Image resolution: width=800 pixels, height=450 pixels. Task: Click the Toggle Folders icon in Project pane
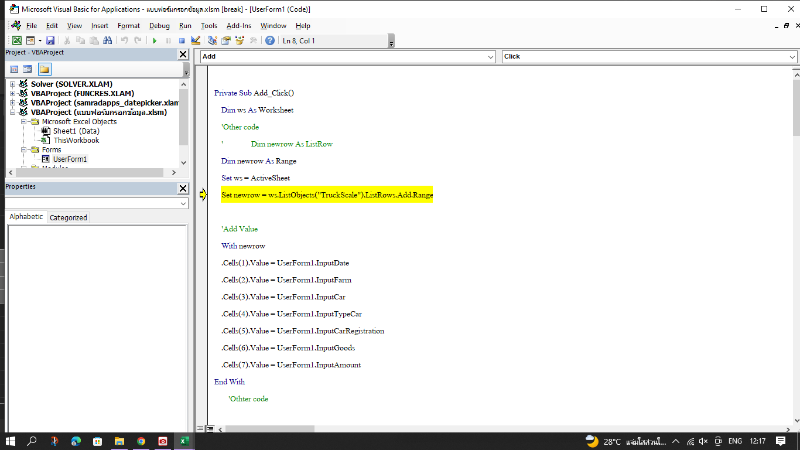[x=45, y=69]
